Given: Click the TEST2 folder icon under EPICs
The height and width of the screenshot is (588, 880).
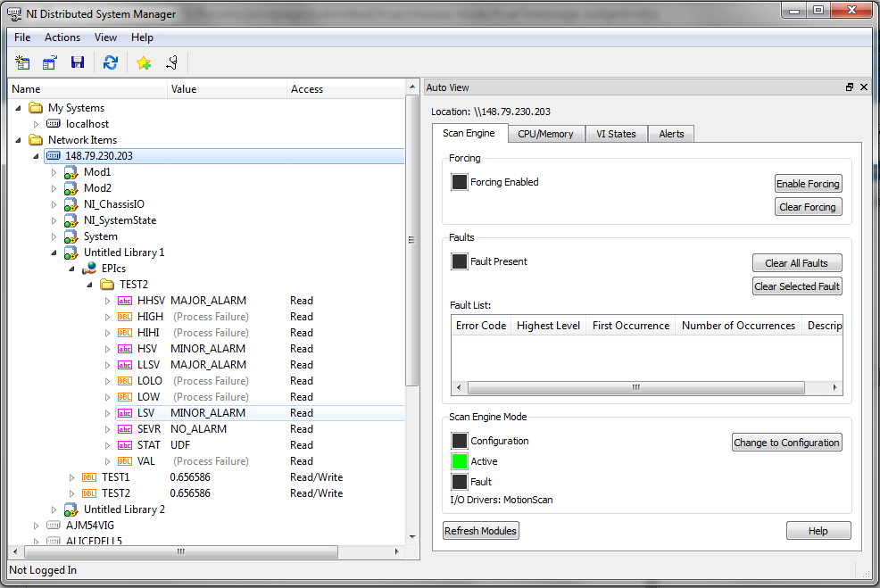Looking at the screenshot, I should click(x=106, y=285).
